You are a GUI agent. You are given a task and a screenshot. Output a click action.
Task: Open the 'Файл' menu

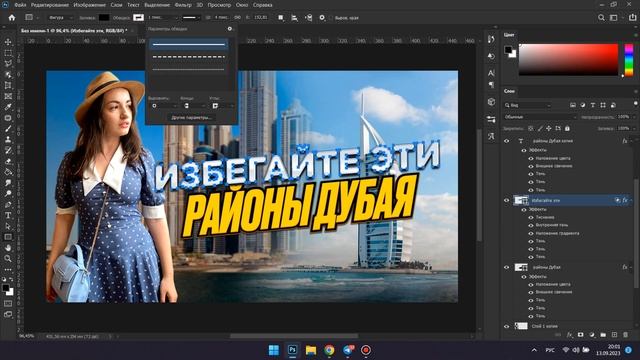pos(20,5)
